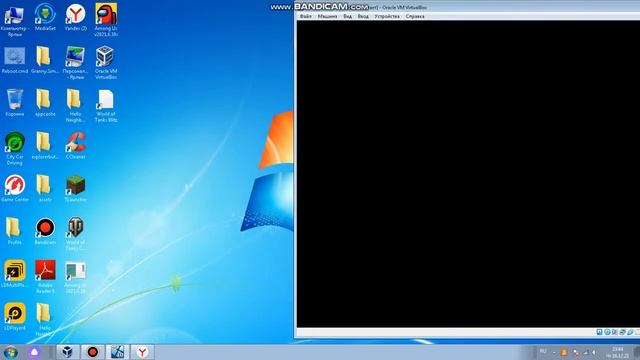Screen dimensions: 640x360
Task: Click the optical disk indicator in VirtualBox status bar
Action: (x=607, y=332)
